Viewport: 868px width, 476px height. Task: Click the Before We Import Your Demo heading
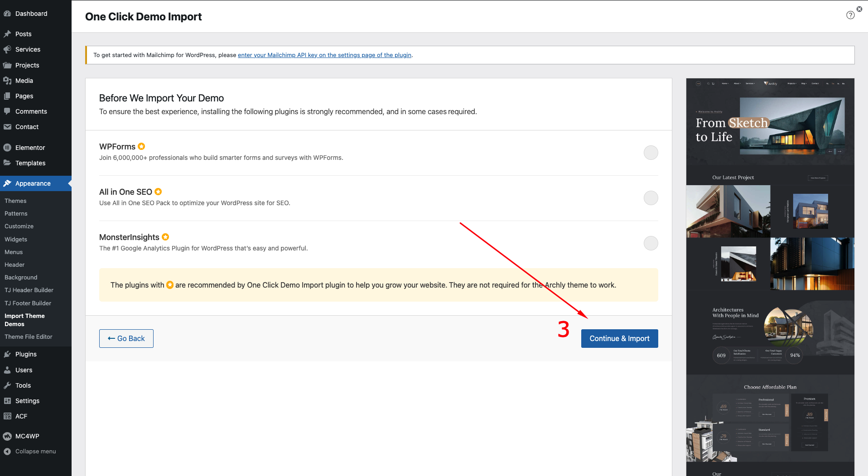tap(161, 98)
